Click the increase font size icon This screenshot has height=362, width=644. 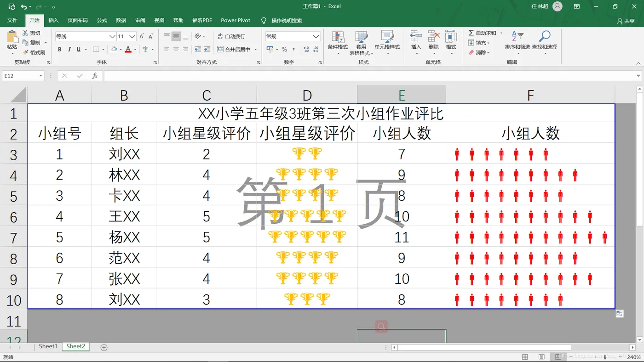(x=142, y=36)
